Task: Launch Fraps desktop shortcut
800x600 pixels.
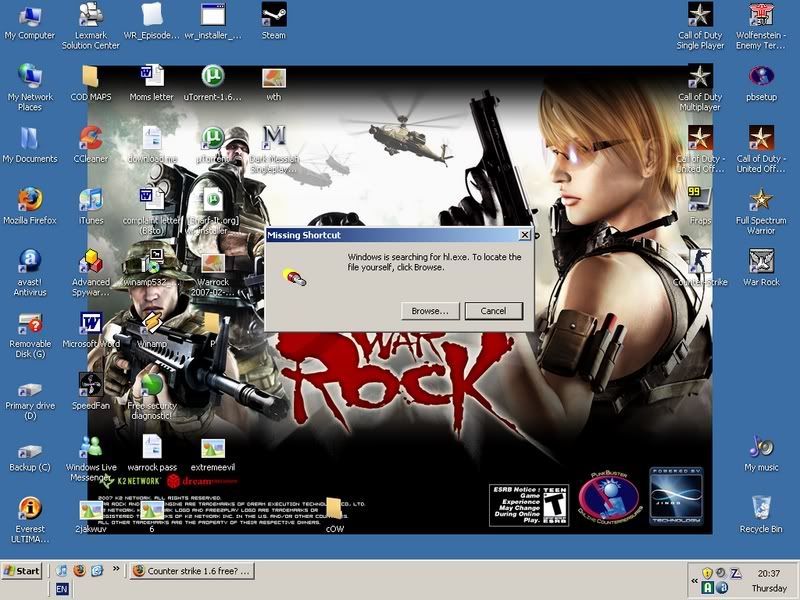Action: [700, 199]
